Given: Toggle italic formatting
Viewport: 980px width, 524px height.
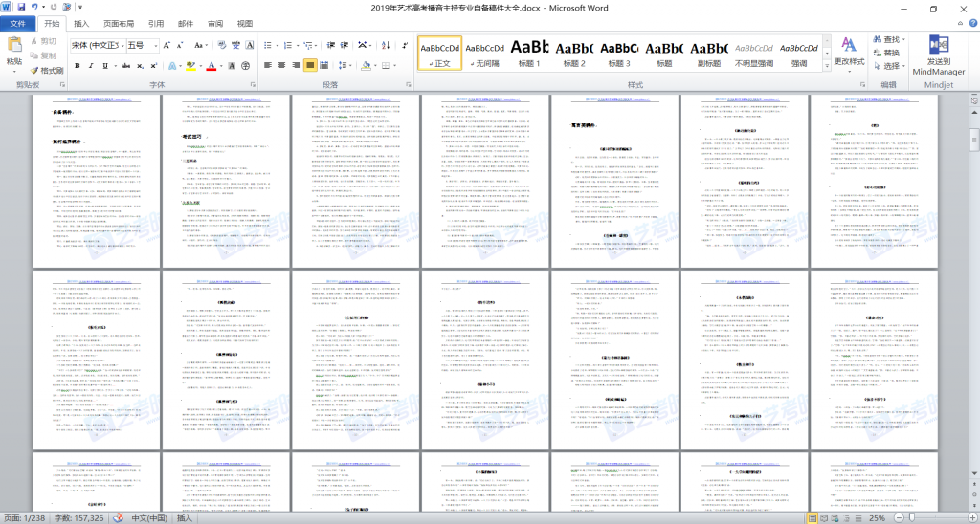Looking at the screenshot, I should tap(91, 66).
